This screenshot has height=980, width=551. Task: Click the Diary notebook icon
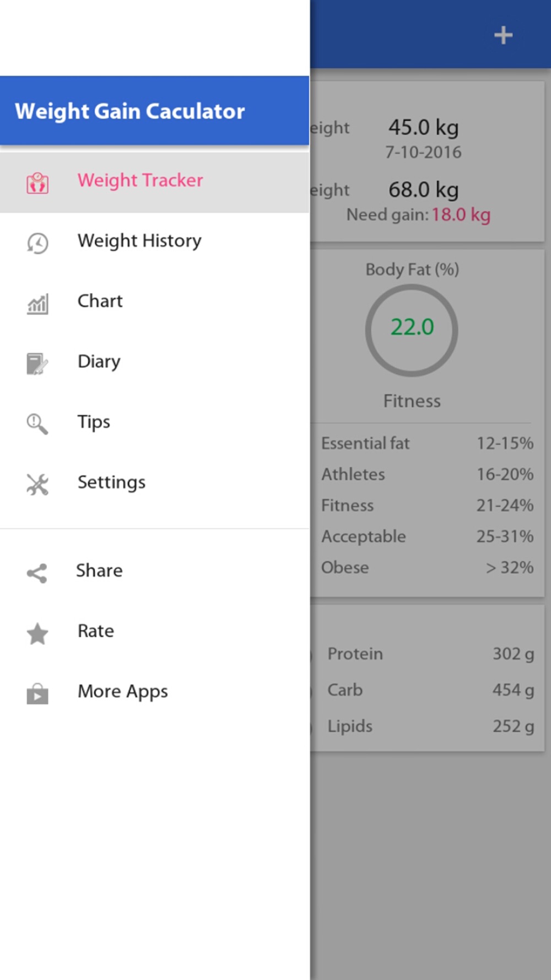click(x=37, y=364)
